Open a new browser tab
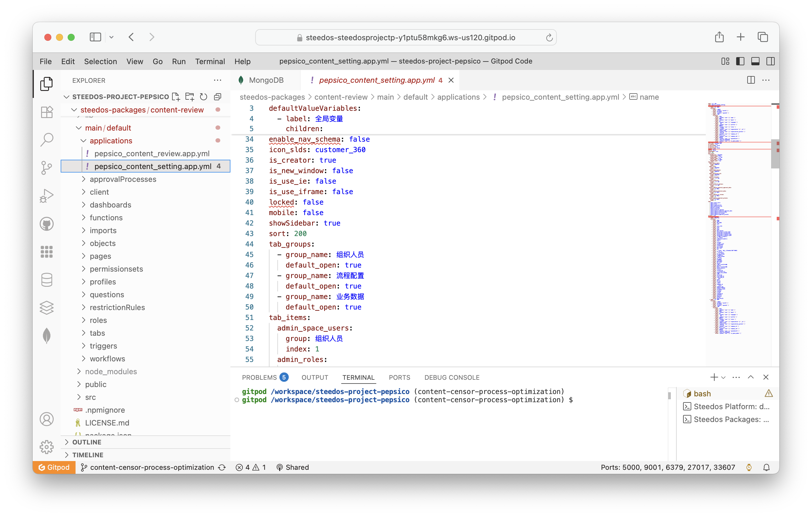812x517 pixels. point(741,37)
